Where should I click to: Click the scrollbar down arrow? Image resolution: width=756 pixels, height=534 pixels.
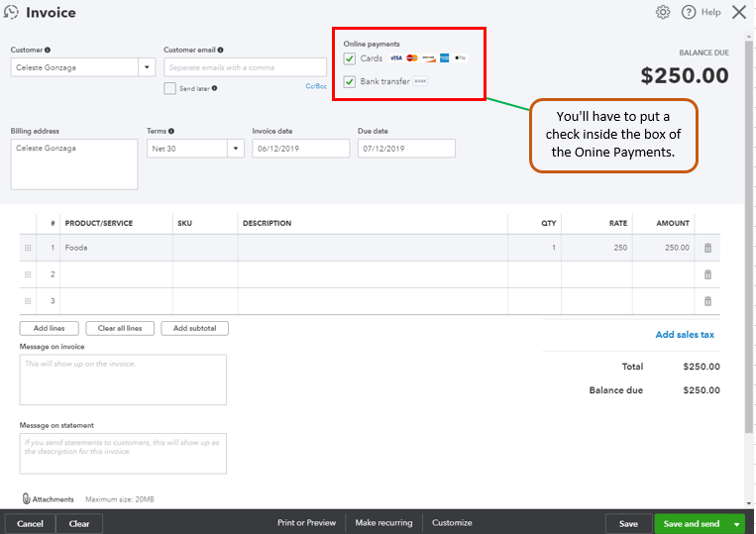749,503
